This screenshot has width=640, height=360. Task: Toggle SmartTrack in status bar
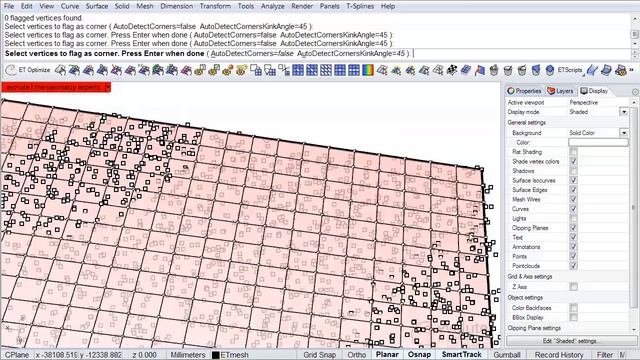461,355
